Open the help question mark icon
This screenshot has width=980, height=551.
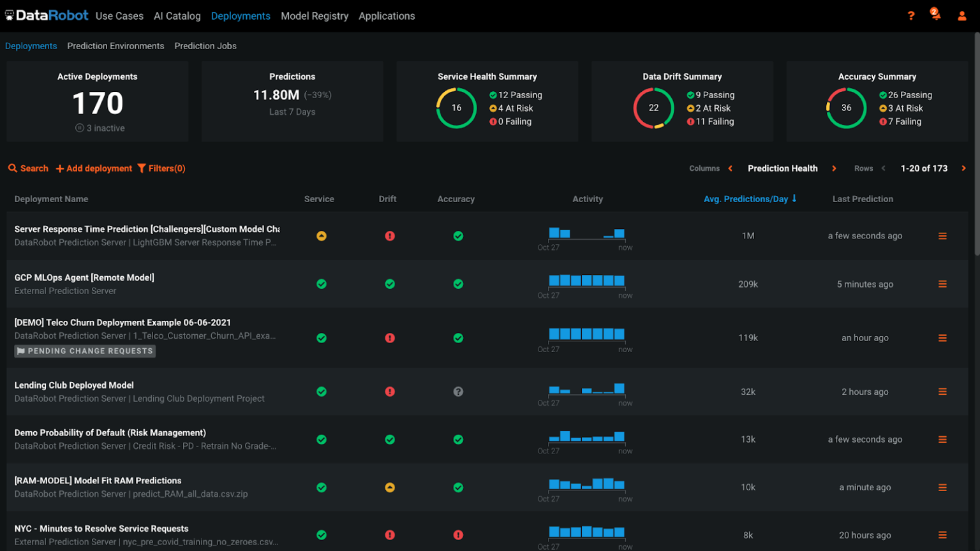pyautogui.click(x=911, y=16)
